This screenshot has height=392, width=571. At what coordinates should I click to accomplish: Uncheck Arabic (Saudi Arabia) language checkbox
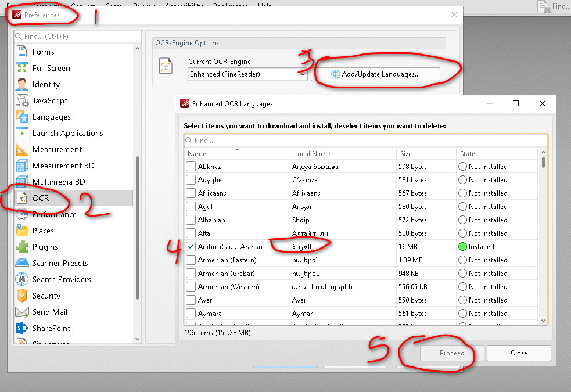click(x=191, y=247)
